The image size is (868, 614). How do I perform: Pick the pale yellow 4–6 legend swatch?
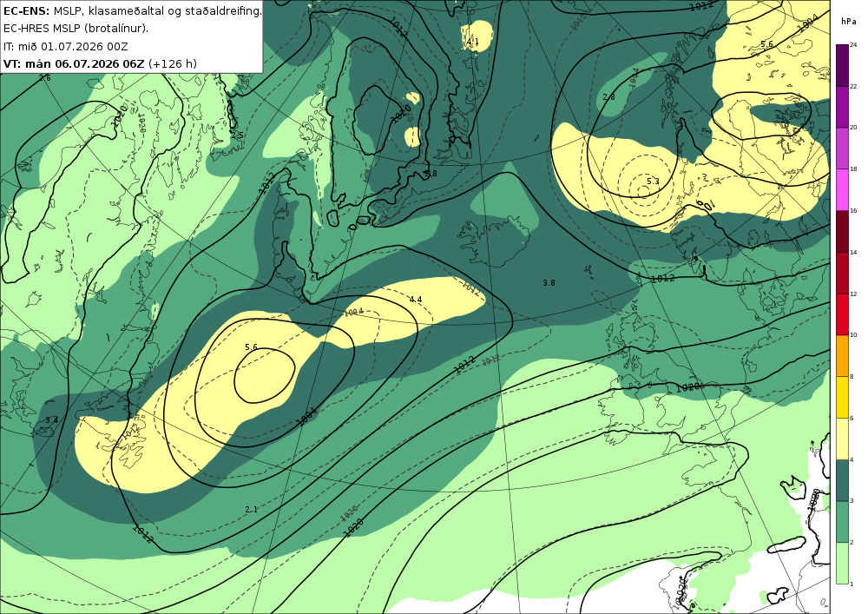[842, 439]
